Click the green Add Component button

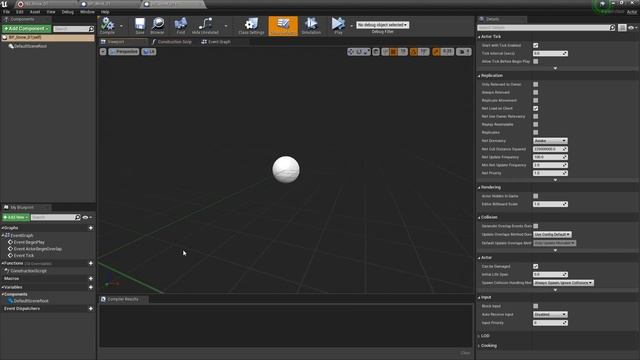pyautogui.click(x=27, y=29)
